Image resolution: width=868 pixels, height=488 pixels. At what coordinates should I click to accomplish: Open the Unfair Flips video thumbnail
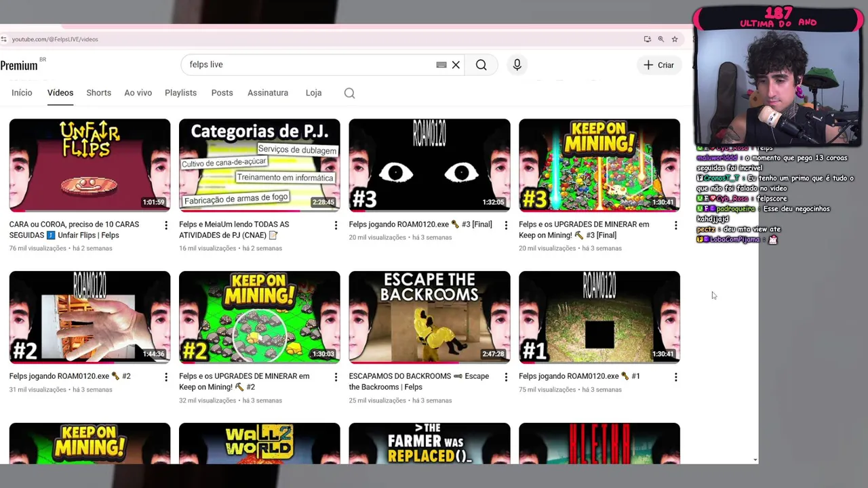tap(90, 165)
